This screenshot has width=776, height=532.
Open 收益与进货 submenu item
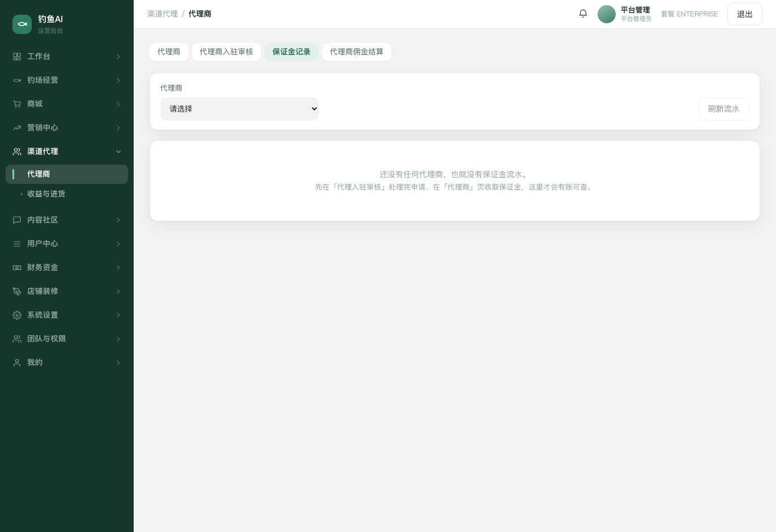tap(46, 194)
